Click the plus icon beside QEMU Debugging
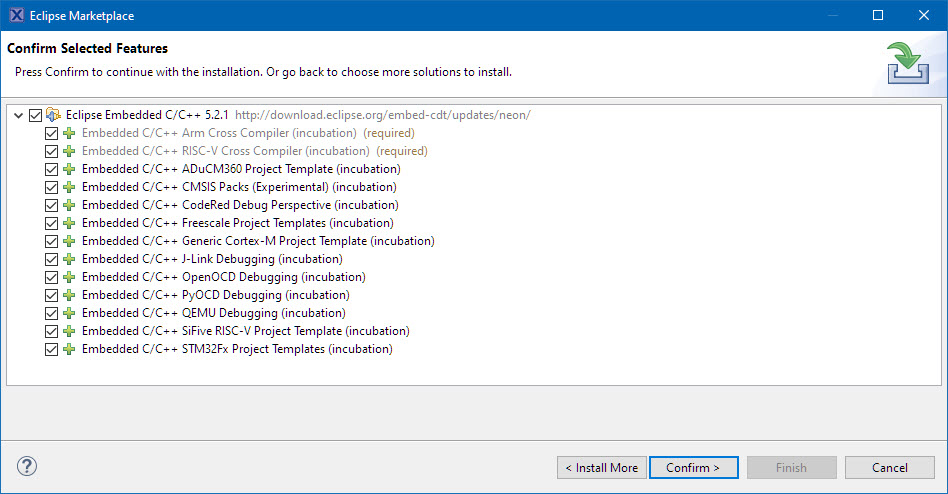Viewport: 948px width, 494px height. click(x=69, y=313)
